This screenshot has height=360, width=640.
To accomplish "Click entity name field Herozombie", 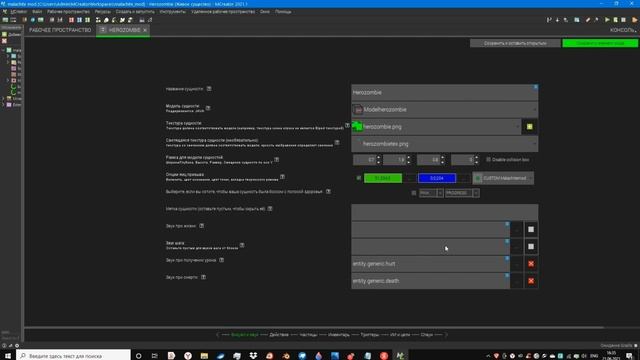I will [x=444, y=93].
